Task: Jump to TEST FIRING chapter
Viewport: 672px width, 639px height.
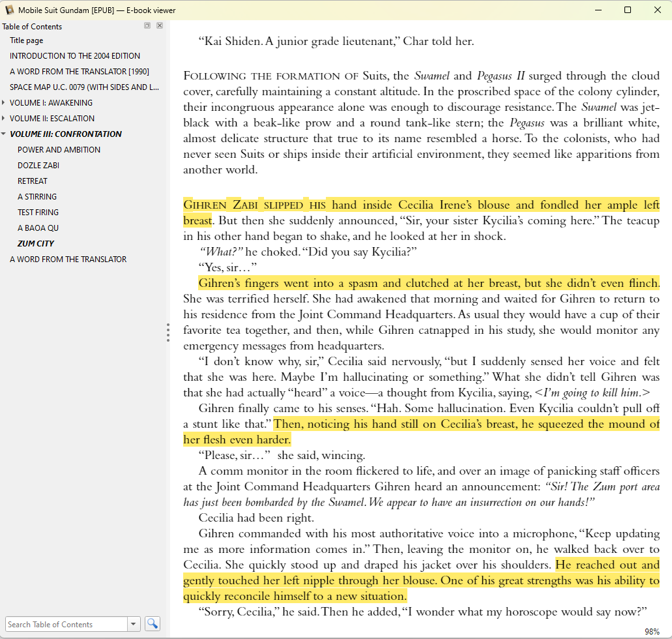Action: (x=38, y=213)
